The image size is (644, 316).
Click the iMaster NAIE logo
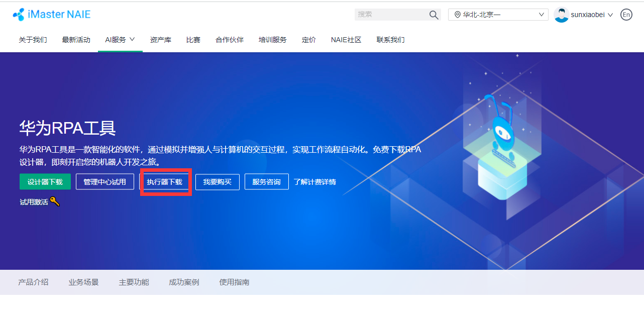click(52, 15)
